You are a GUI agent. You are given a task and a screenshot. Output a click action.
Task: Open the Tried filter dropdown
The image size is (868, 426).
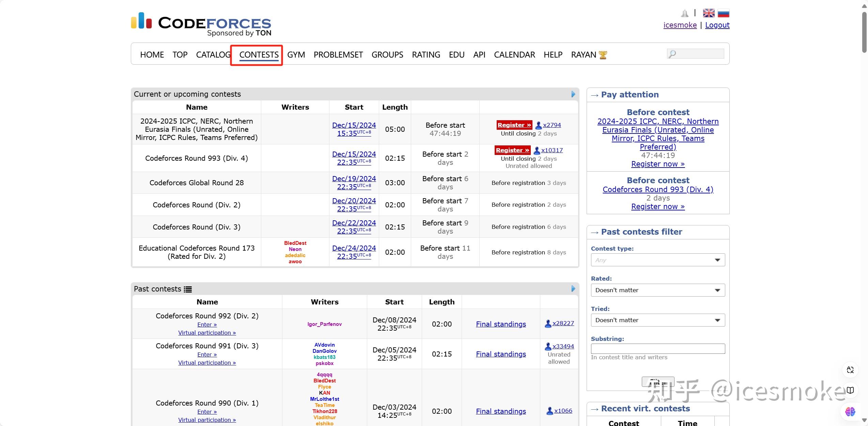[x=657, y=320]
